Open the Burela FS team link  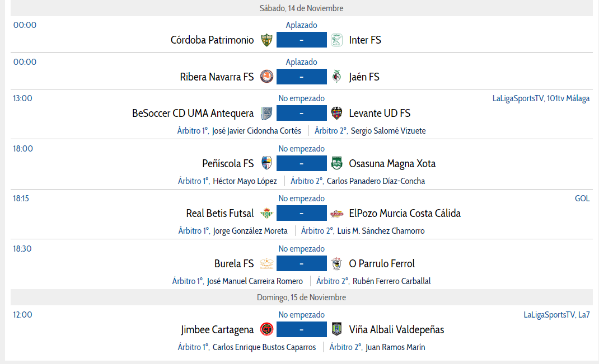(234, 264)
